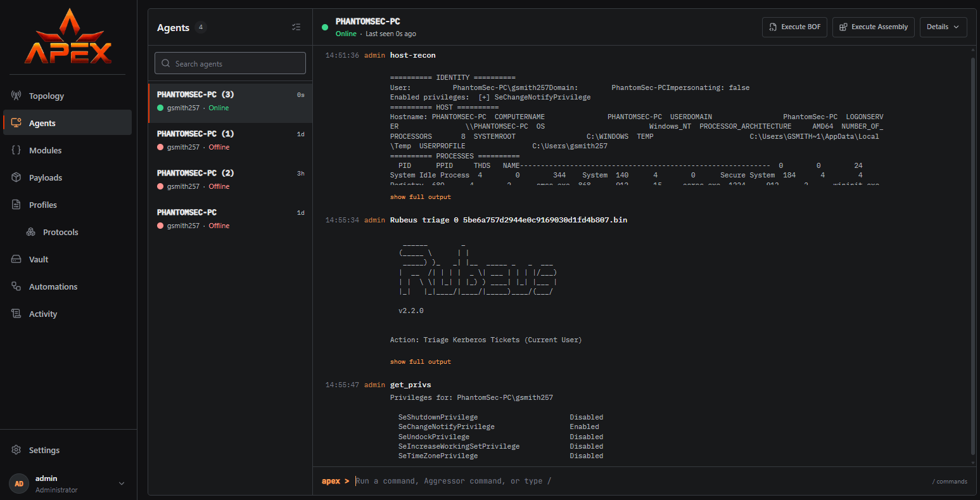
Task: Click the console output scrollbar
Action: point(973,257)
